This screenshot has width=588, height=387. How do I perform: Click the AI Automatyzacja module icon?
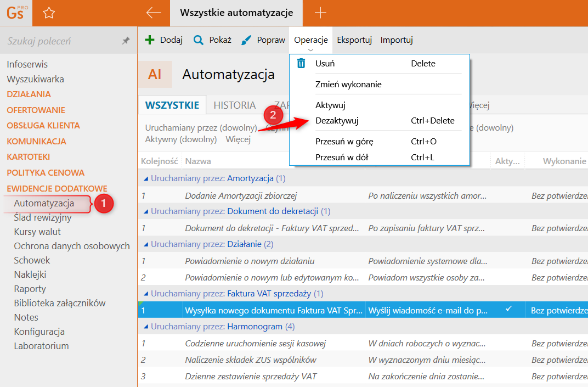click(x=155, y=74)
